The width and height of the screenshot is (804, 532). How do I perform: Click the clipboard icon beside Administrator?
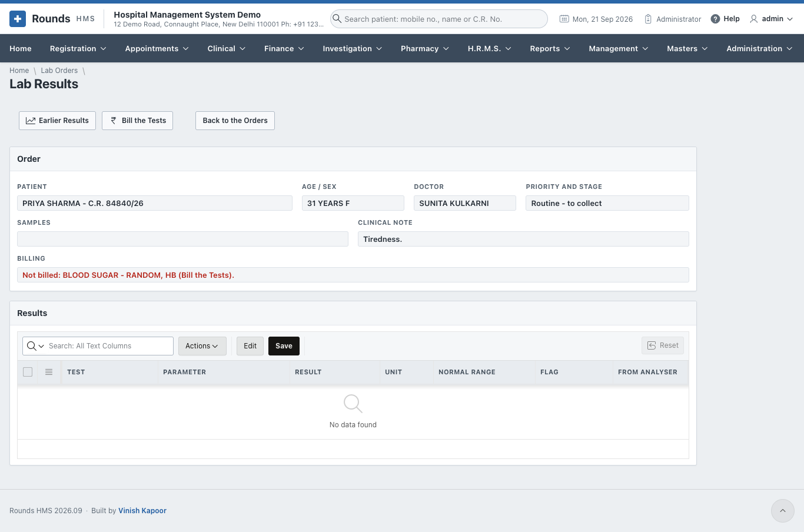coord(648,19)
